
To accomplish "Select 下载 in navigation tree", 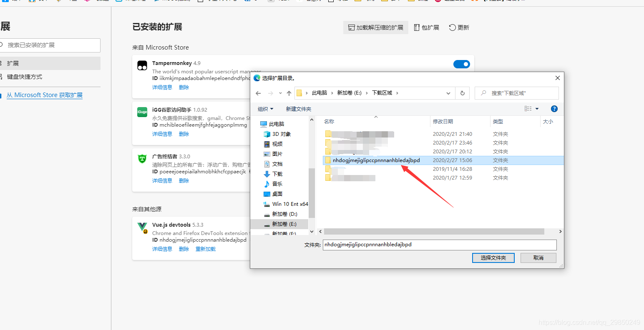I will tap(273, 174).
